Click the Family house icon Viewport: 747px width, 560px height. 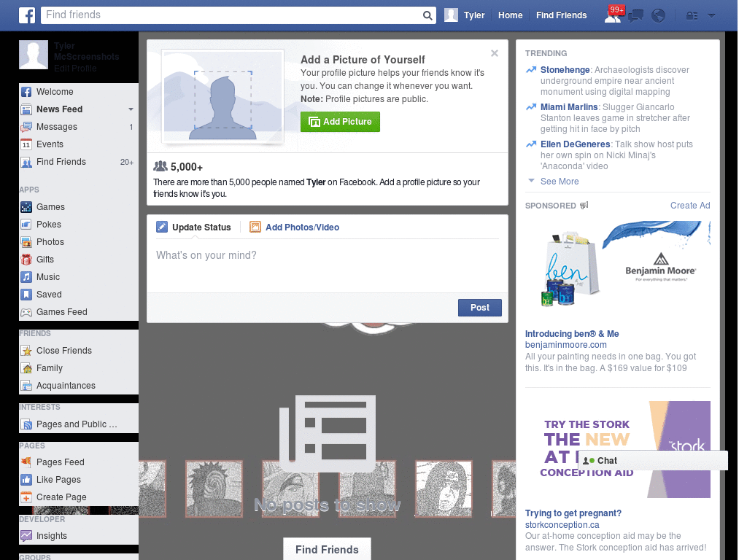coord(26,368)
